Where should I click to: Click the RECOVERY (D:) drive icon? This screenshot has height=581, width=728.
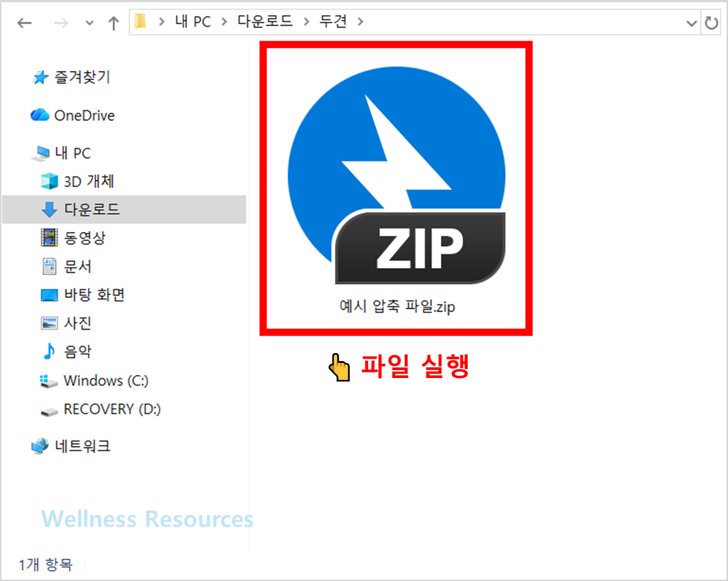point(48,411)
